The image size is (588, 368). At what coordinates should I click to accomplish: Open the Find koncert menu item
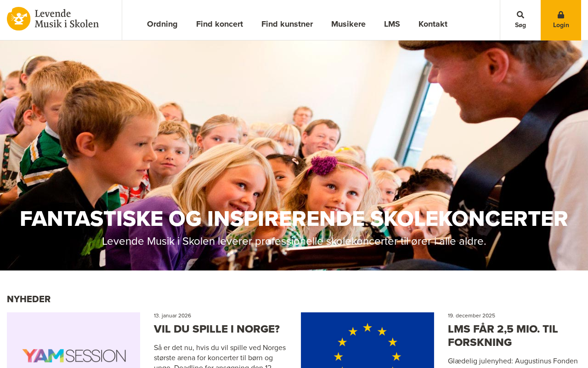pos(220,24)
